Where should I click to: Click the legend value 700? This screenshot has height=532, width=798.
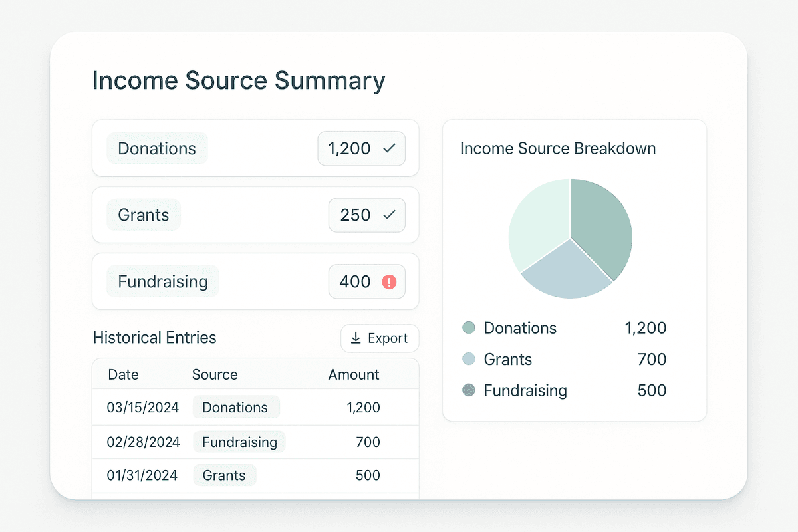point(652,359)
